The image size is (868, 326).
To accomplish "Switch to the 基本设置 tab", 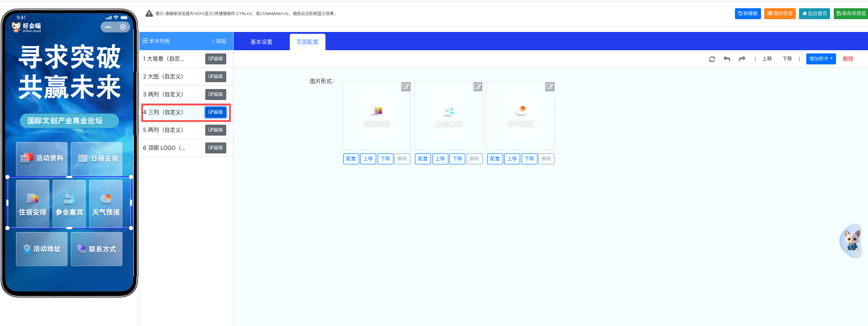I will [261, 42].
